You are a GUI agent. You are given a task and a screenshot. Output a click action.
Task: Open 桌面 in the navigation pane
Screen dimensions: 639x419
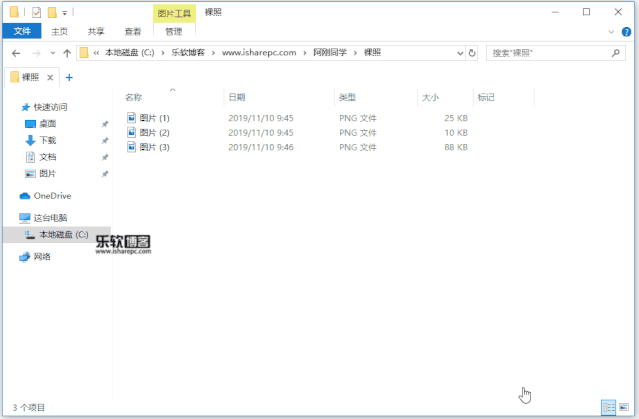[48, 124]
